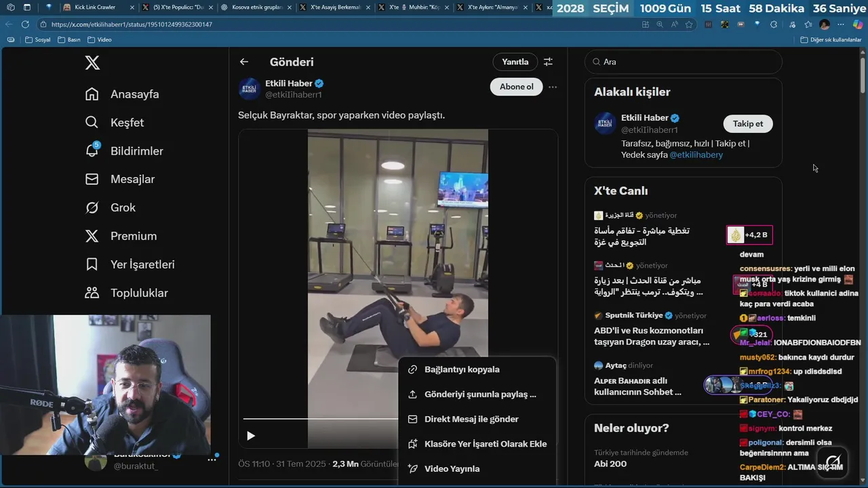Open account menu dots beside buraktut_
This screenshot has width=868, height=488.
coord(212,460)
